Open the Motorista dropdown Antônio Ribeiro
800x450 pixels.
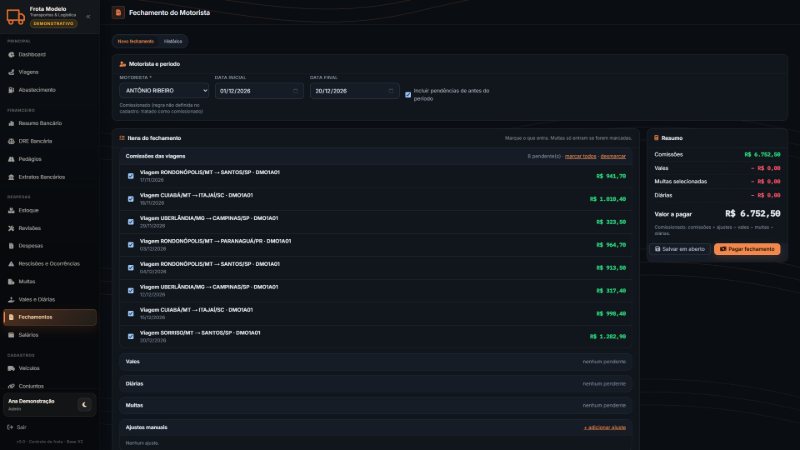pyautogui.click(x=164, y=90)
